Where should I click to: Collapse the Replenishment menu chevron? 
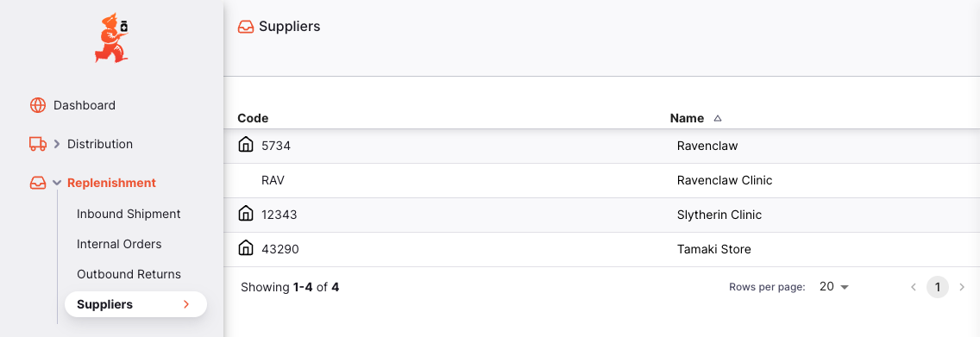click(x=57, y=183)
